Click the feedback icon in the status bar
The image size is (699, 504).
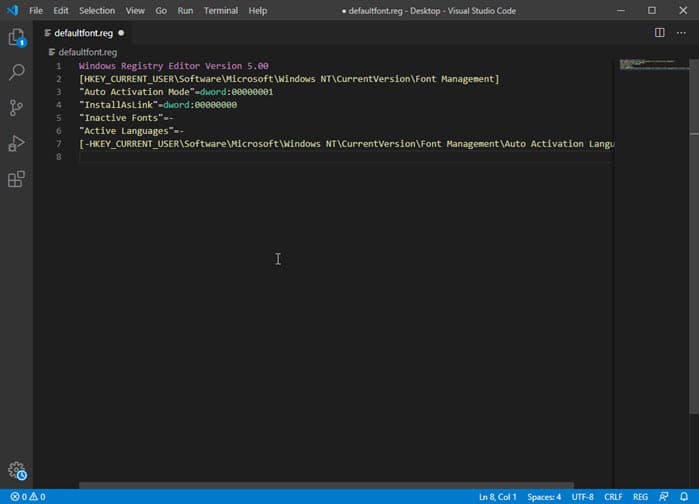tap(664, 496)
